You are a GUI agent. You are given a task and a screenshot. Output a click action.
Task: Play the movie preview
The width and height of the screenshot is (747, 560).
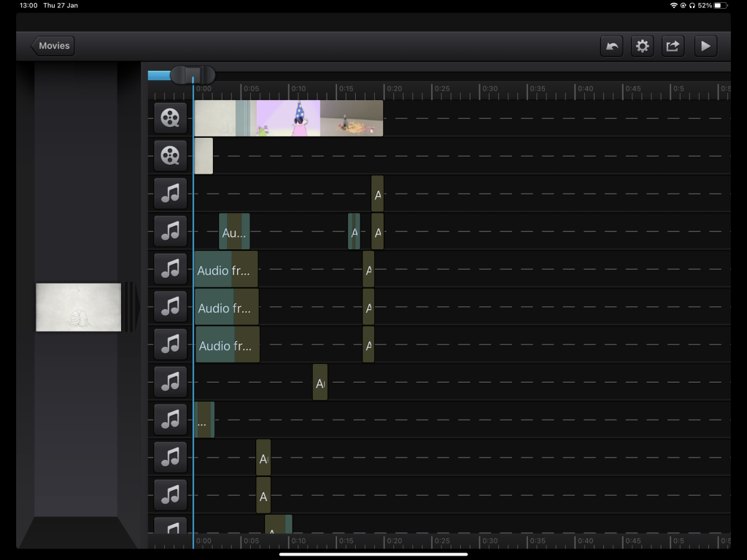(705, 46)
